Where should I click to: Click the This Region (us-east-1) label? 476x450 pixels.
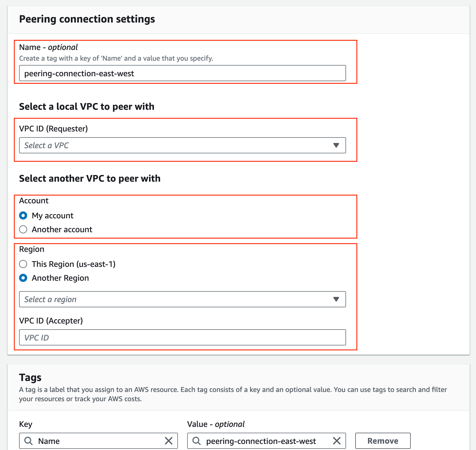[74, 264]
